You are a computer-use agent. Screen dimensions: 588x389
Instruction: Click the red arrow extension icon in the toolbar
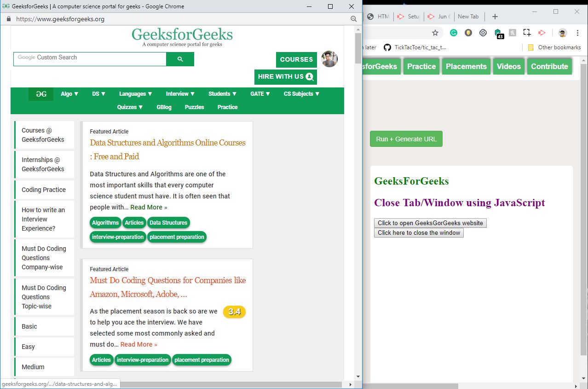542,33
